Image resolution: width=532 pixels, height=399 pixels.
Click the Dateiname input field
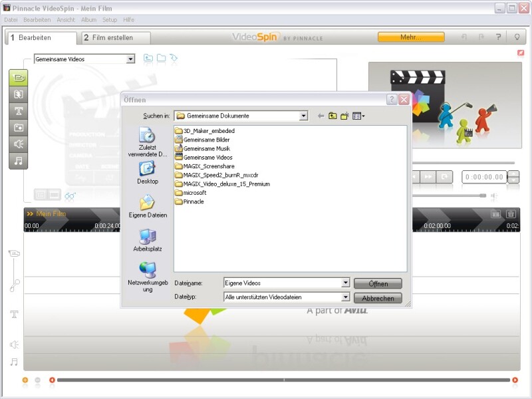tap(283, 283)
